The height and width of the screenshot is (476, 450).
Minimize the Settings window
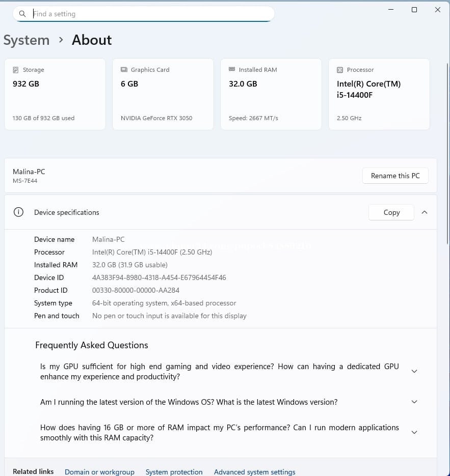(x=391, y=10)
